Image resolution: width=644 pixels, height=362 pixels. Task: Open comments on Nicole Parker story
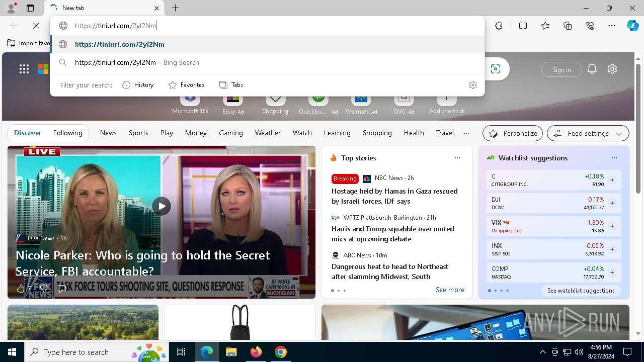coord(62,288)
